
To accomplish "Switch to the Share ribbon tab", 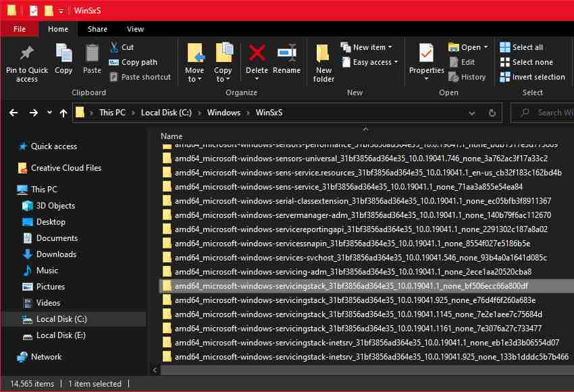I will (97, 29).
